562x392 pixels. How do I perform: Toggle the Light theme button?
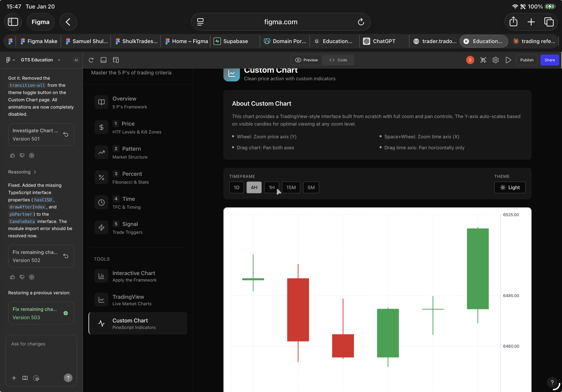pos(510,187)
